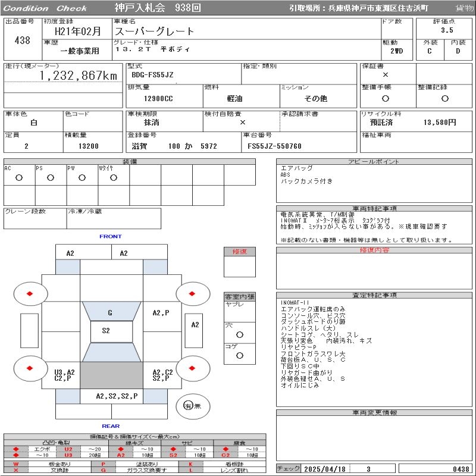Click the A2,P damage cell
The image size is (476, 476).
tap(161, 313)
